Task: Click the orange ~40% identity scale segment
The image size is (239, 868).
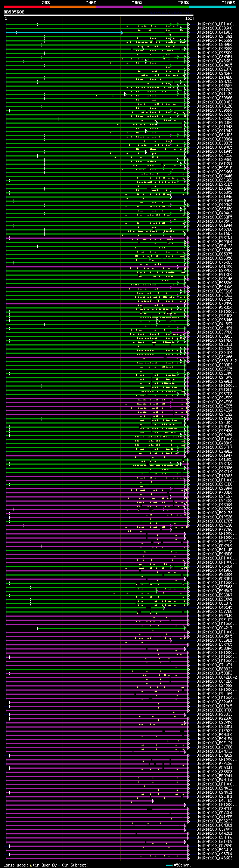Action: (x=73, y=7)
